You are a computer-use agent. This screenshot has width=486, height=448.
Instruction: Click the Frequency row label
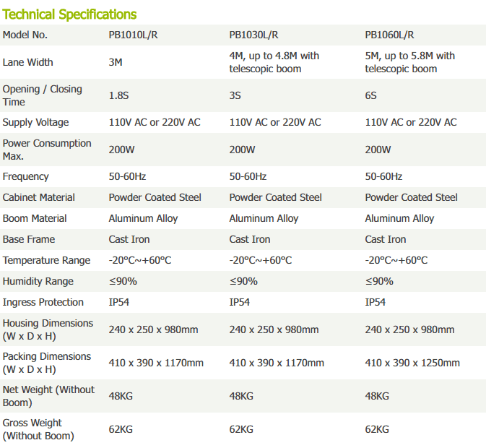[x=26, y=176]
